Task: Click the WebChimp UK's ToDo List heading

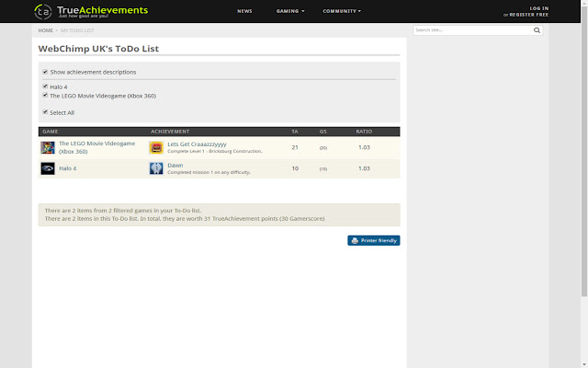Action: (98, 49)
